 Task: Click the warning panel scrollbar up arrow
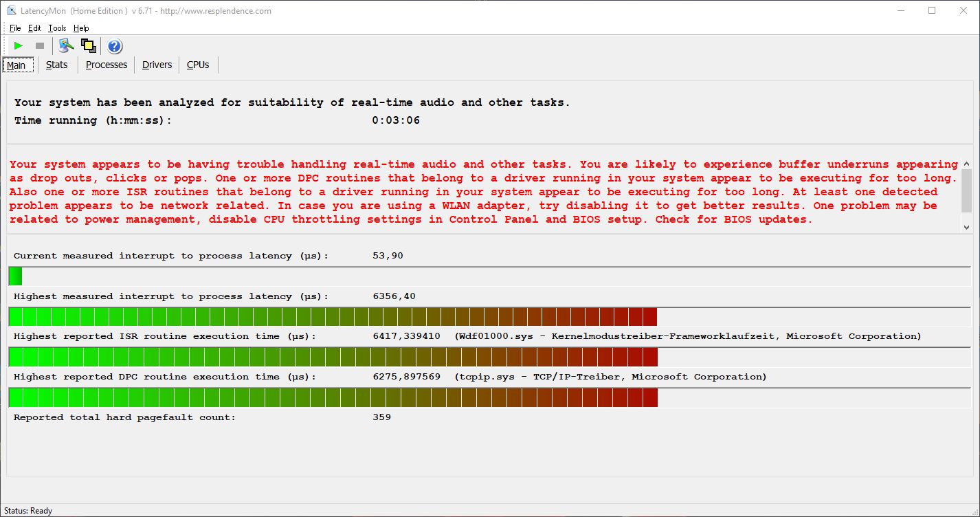(967, 164)
